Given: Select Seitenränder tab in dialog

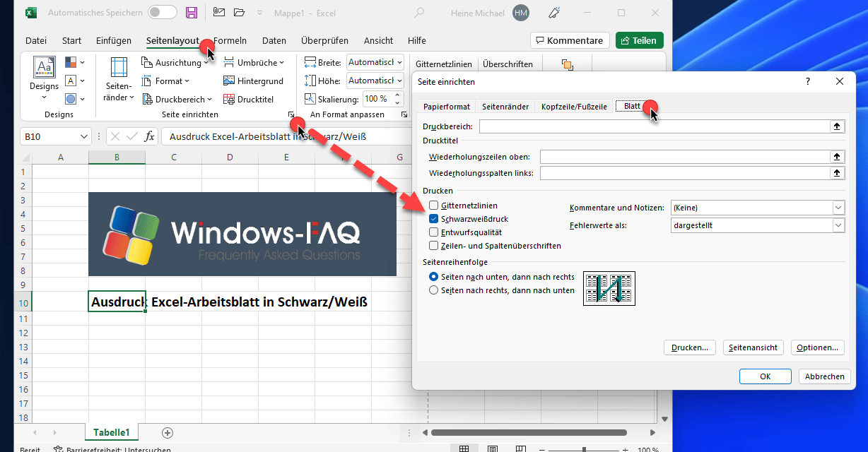Looking at the screenshot, I should (505, 107).
